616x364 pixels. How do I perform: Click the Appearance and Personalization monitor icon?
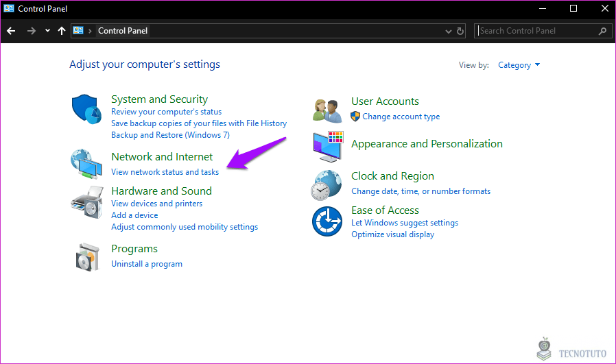tap(328, 147)
